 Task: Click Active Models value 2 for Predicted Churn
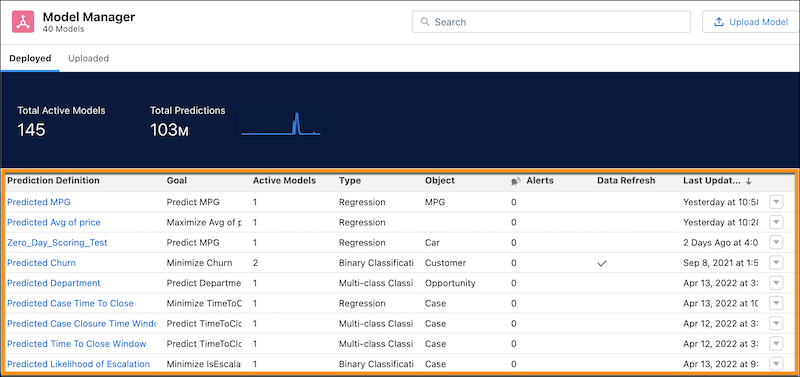[255, 263]
